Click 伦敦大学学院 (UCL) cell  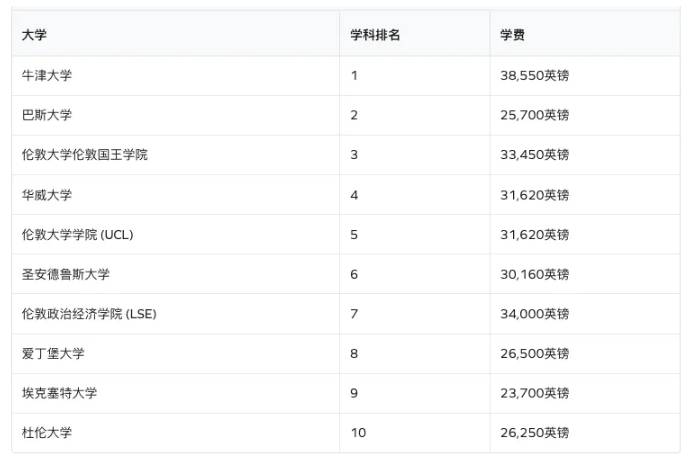point(77,235)
